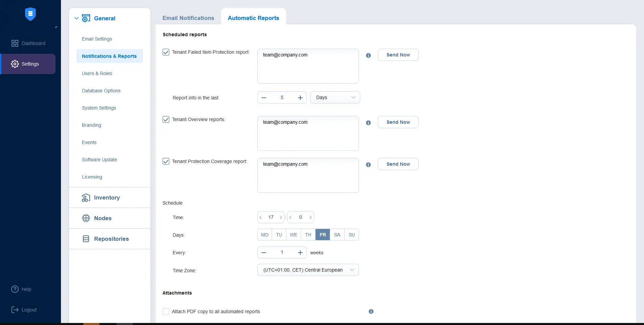Toggle SA day in schedule
Screen dimensions: 644x325
click(x=337, y=235)
